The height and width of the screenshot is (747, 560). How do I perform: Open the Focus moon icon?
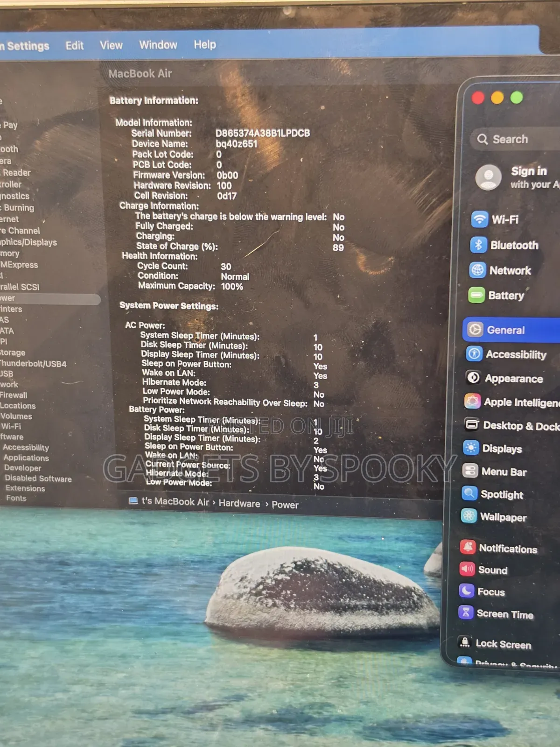point(466,591)
